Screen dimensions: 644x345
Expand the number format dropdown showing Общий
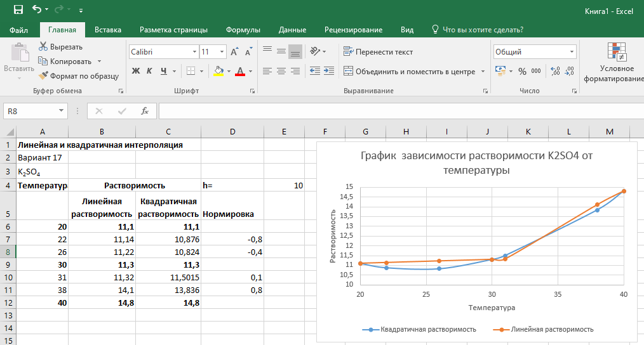click(572, 52)
